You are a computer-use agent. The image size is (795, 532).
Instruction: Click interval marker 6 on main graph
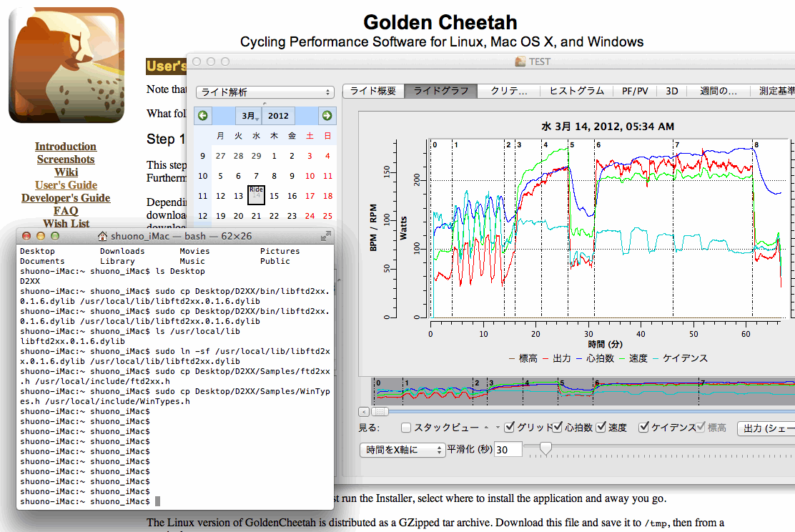[598, 145]
